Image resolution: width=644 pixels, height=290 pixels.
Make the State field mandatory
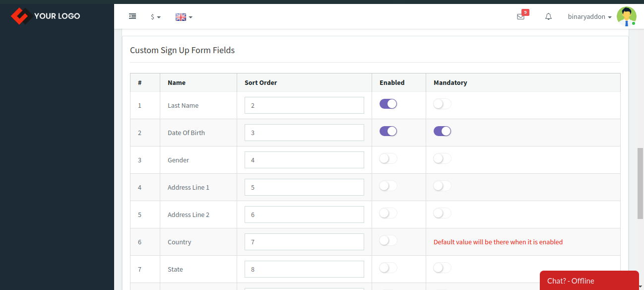(x=442, y=268)
